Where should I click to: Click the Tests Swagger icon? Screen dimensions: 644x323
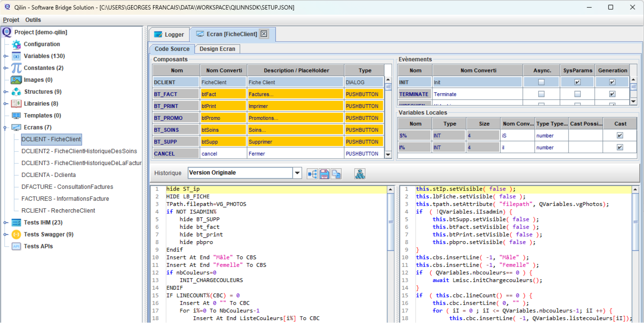(x=16, y=234)
